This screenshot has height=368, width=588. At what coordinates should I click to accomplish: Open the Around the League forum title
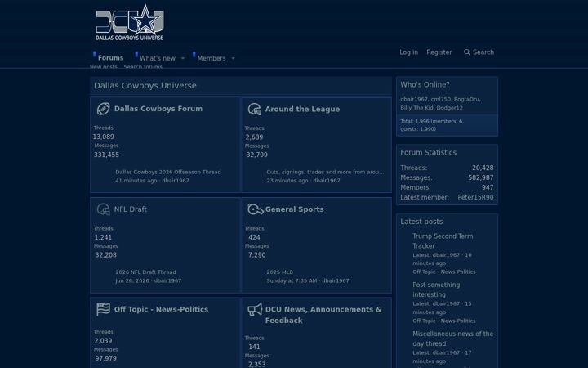point(302,109)
